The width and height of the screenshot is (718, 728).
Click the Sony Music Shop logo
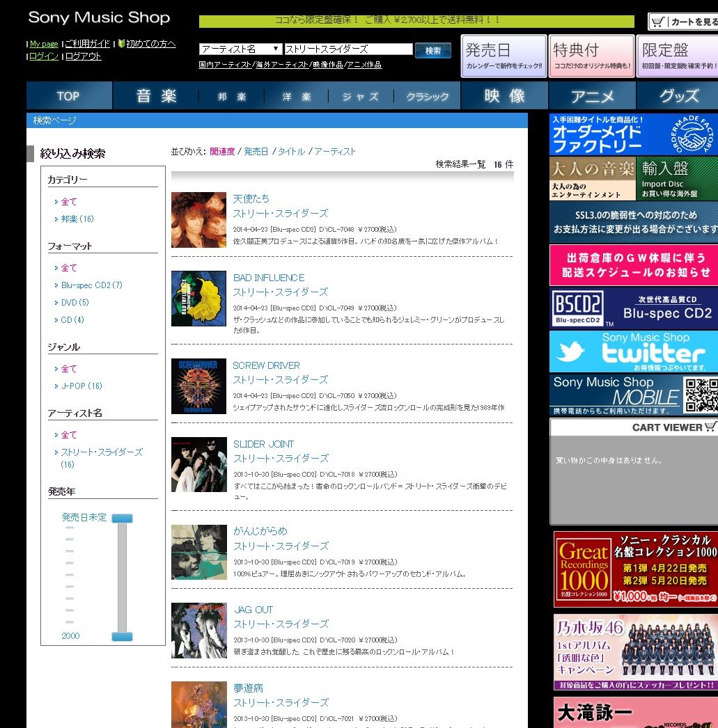tap(99, 17)
